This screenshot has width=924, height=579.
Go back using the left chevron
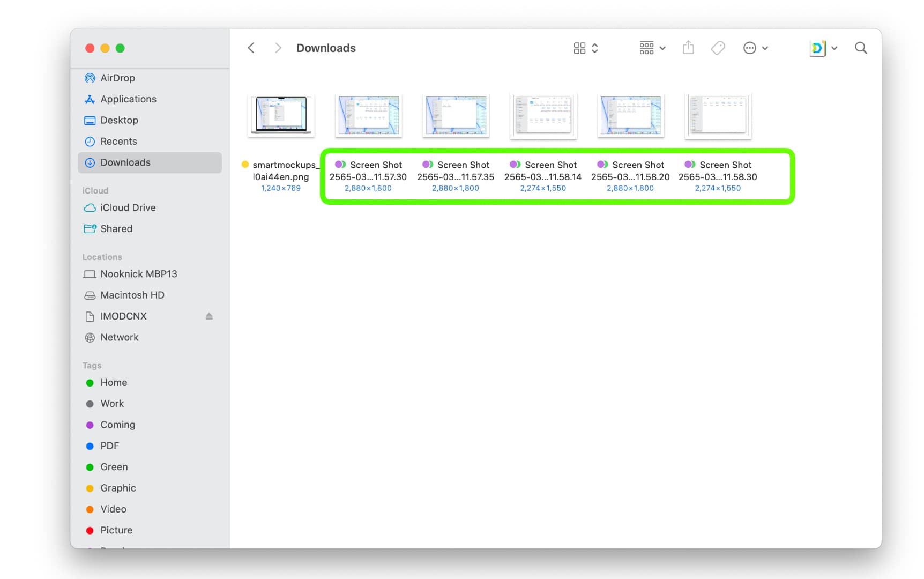point(251,48)
